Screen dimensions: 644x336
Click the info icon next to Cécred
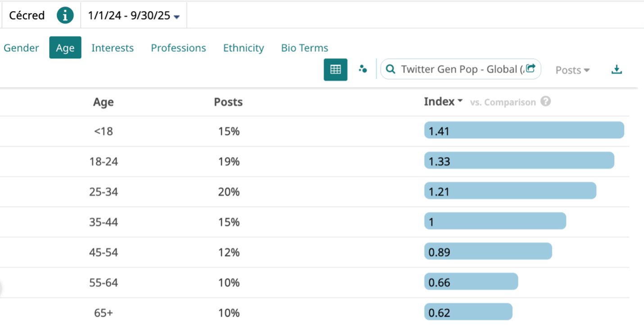[x=65, y=16]
